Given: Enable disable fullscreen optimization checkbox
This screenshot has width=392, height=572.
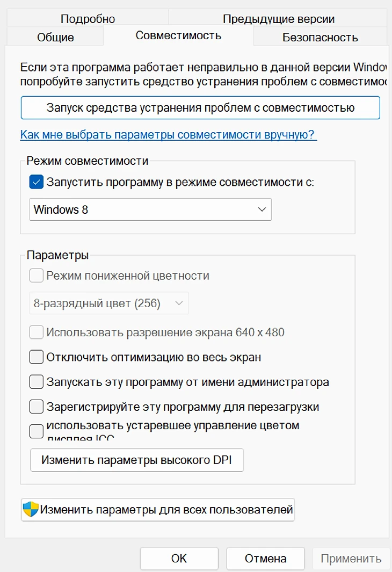Looking at the screenshot, I should tap(37, 357).
